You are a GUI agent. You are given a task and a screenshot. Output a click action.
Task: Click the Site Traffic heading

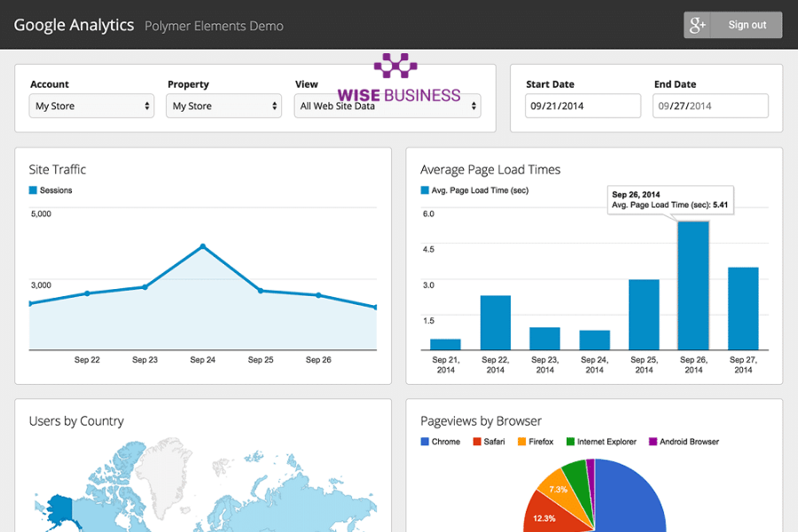(58, 169)
